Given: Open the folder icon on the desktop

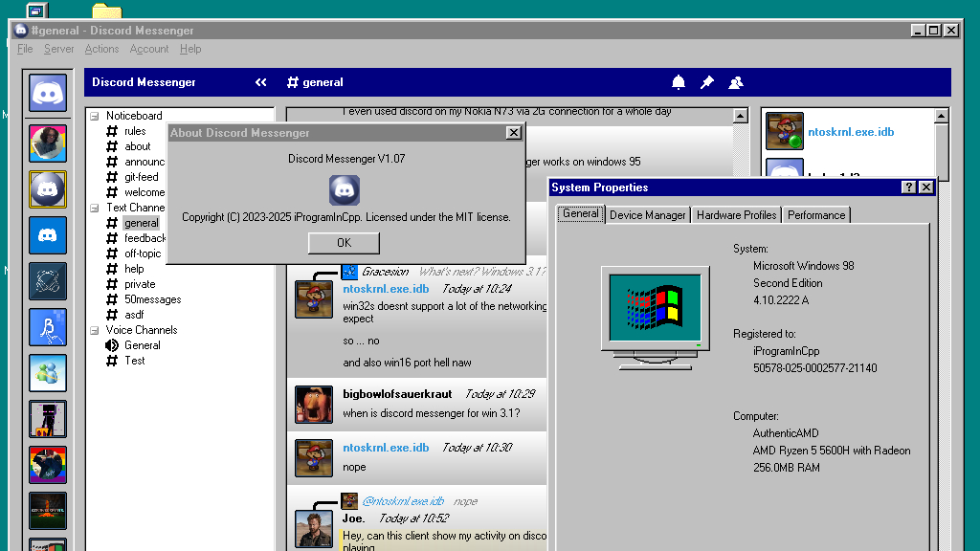Looking at the screenshot, I should click(107, 11).
